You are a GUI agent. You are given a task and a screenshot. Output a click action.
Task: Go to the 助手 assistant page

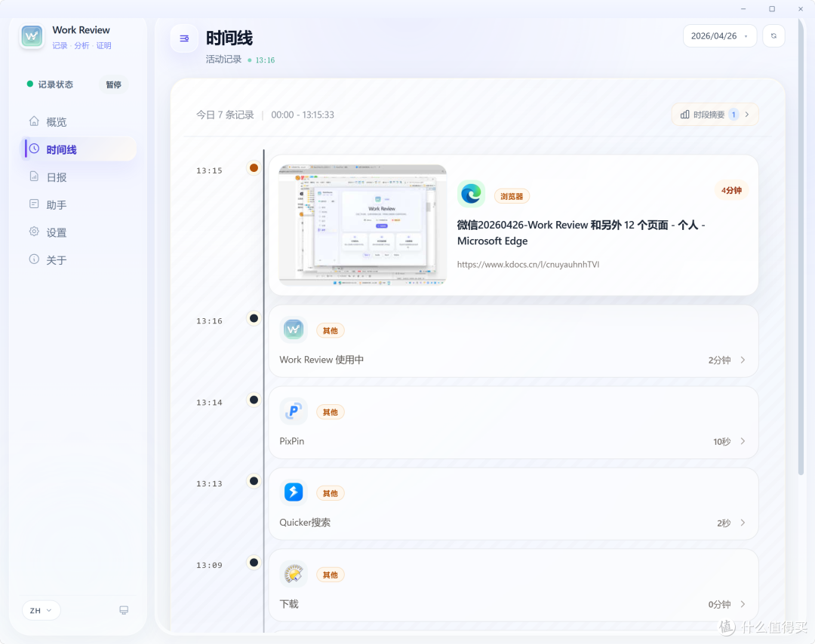click(x=78, y=204)
